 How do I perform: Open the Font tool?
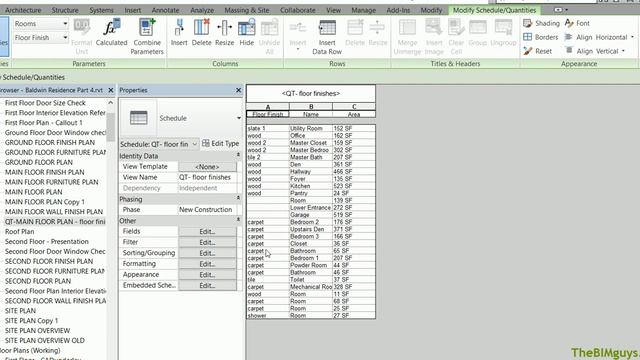coord(577,23)
